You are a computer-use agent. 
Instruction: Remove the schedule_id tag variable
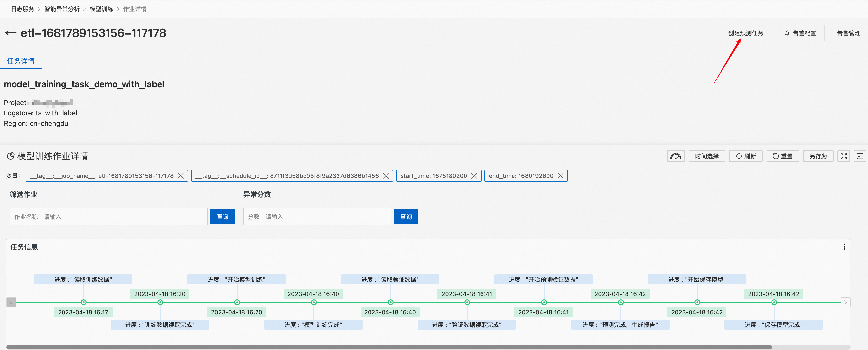click(x=386, y=176)
